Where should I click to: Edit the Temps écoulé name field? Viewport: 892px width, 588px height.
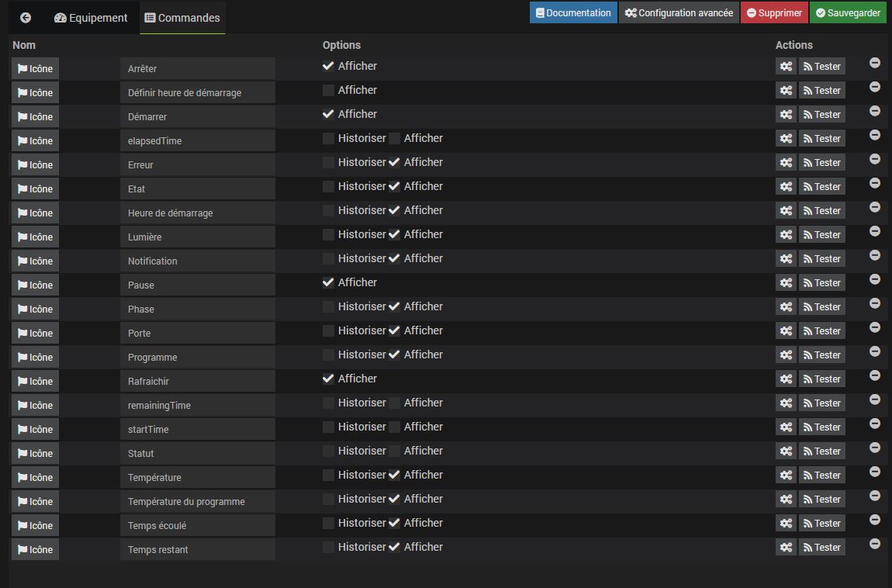[x=197, y=525]
